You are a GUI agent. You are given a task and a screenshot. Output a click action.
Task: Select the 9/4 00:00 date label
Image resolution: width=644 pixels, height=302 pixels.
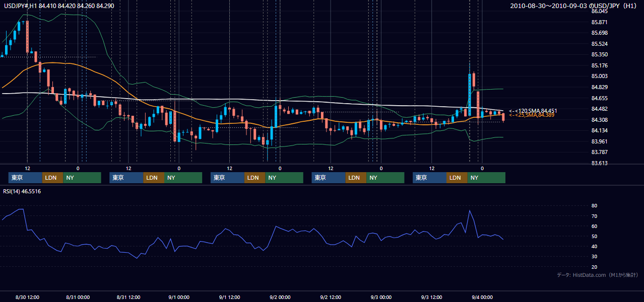point(482,297)
